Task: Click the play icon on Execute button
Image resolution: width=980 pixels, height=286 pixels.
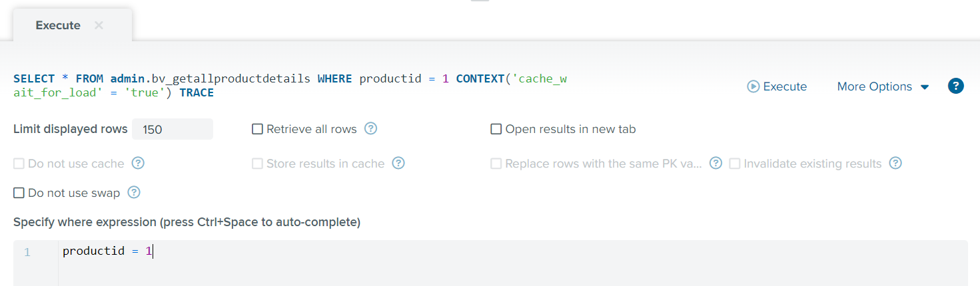Action: pyautogui.click(x=753, y=86)
